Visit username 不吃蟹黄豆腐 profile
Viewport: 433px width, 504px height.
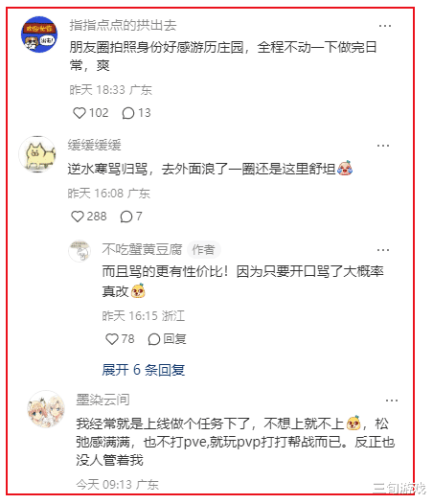142,249
